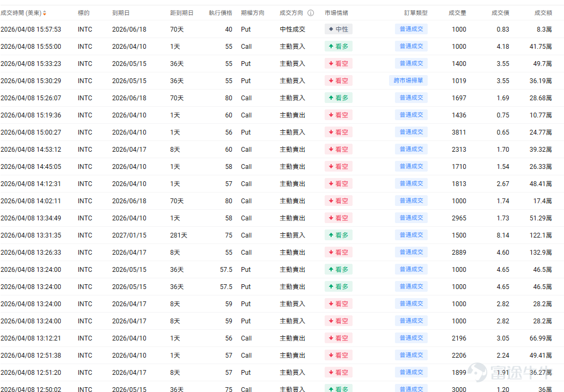The image size is (564, 392).
Task: Click 看空 tag in the 14:45:05 row
Action: point(339,166)
